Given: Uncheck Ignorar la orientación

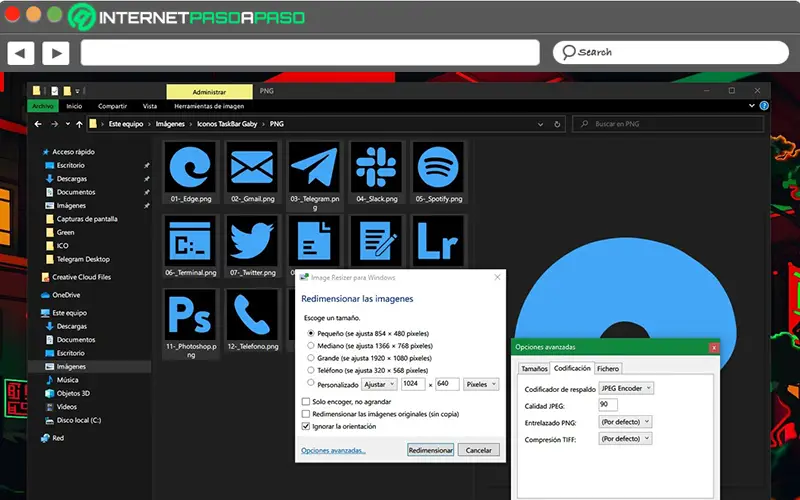Looking at the screenshot, I should 306,426.
